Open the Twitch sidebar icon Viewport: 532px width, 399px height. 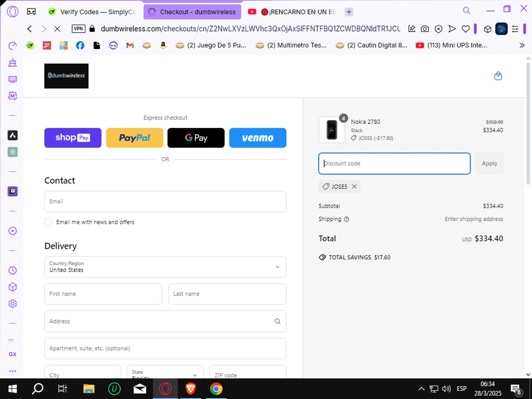coord(13,192)
